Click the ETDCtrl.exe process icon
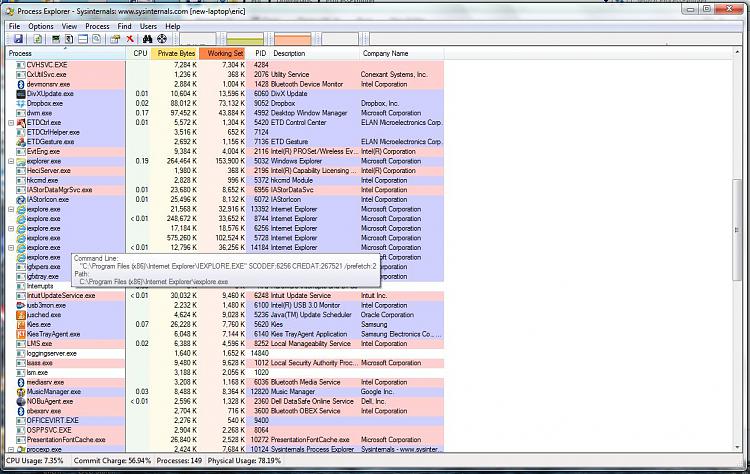Screen dimensions: 750x474 click(21, 122)
